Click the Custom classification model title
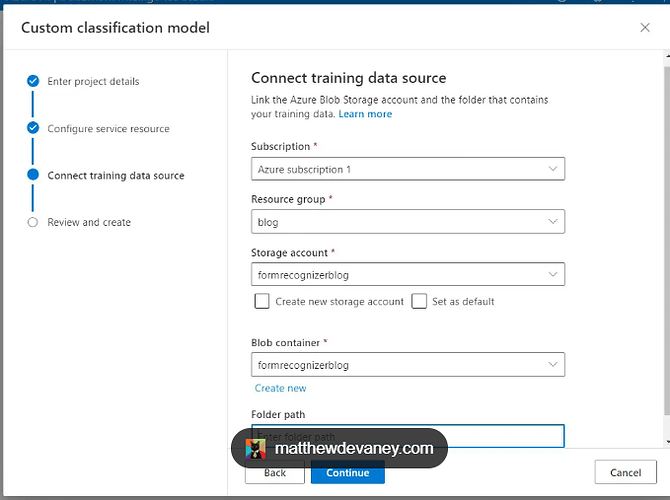The height and width of the screenshot is (500, 670). pos(115,28)
